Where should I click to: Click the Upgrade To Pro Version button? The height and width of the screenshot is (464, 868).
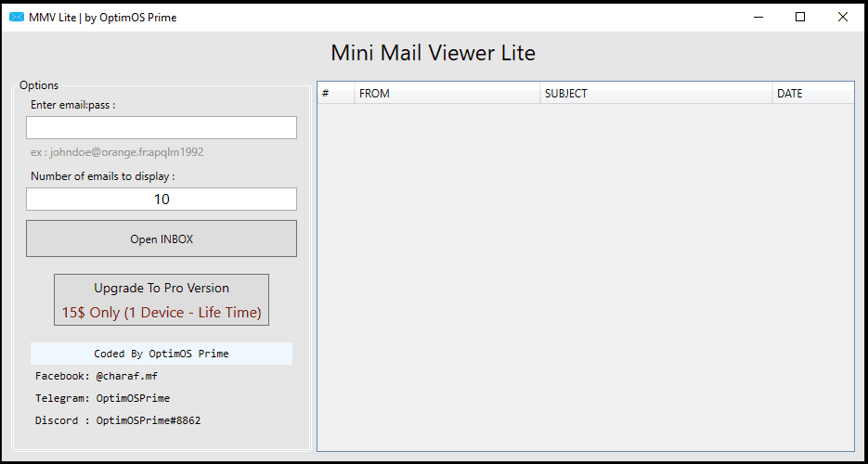[162, 300]
